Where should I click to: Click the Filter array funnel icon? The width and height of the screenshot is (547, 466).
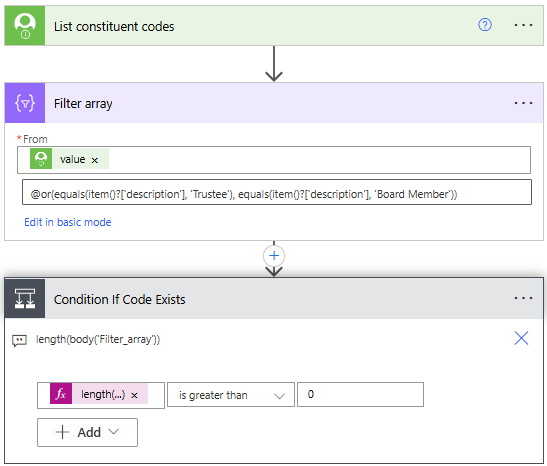[25, 103]
